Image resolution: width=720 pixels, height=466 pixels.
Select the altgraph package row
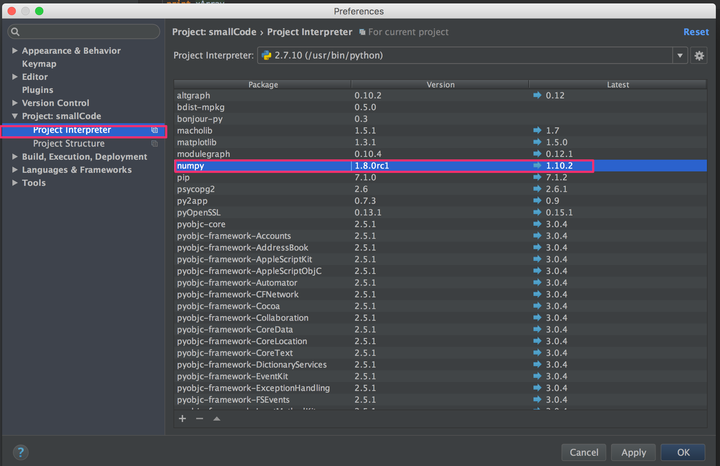[x=440, y=95]
